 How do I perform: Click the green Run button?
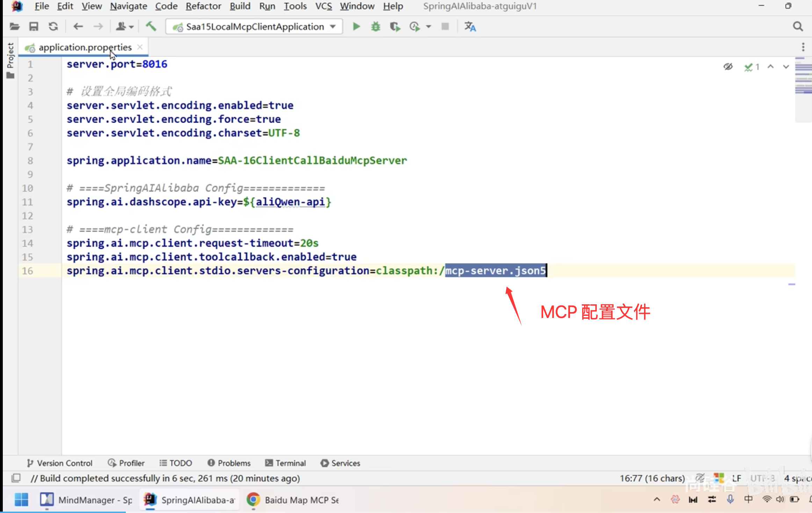click(x=356, y=27)
